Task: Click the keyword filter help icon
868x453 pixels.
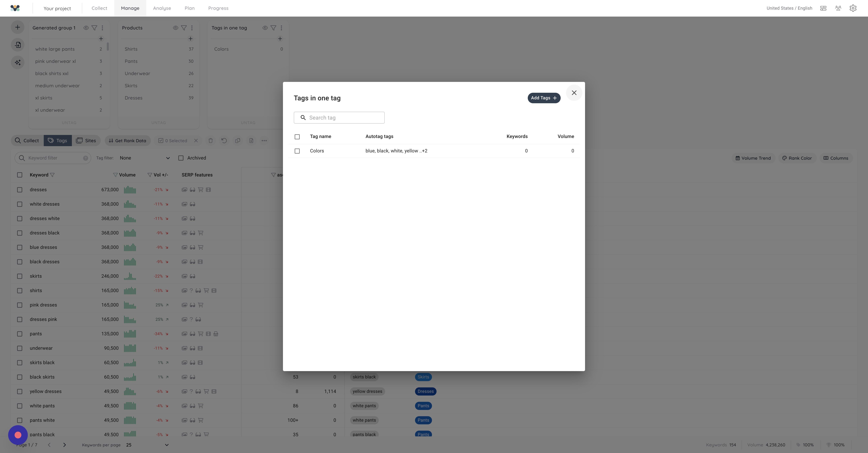Action: pyautogui.click(x=86, y=158)
